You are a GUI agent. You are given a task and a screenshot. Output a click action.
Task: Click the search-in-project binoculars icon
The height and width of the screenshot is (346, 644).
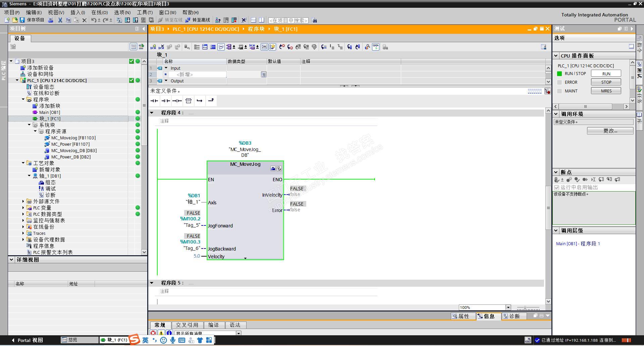point(314,20)
